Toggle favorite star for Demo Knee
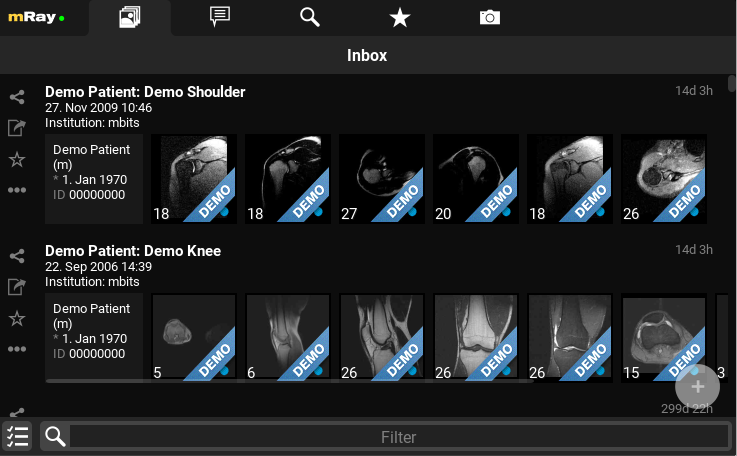737x456 pixels. tap(17, 318)
